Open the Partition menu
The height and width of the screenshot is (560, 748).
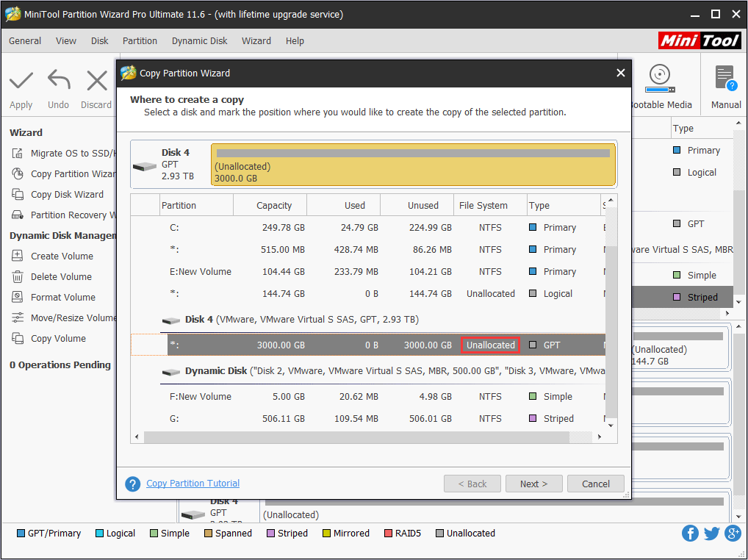click(x=140, y=41)
